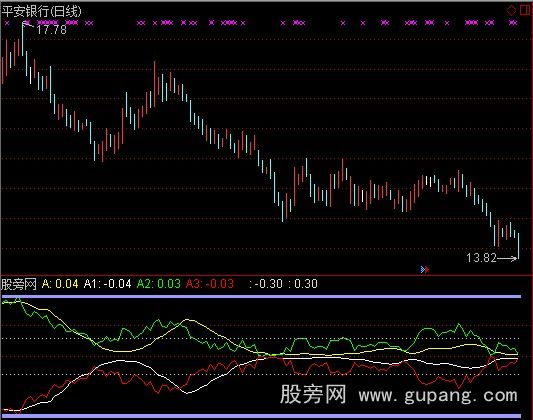The width and height of the screenshot is (533, 420).
Task: Click the blue-red double arrow marker
Action: [x=425, y=269]
